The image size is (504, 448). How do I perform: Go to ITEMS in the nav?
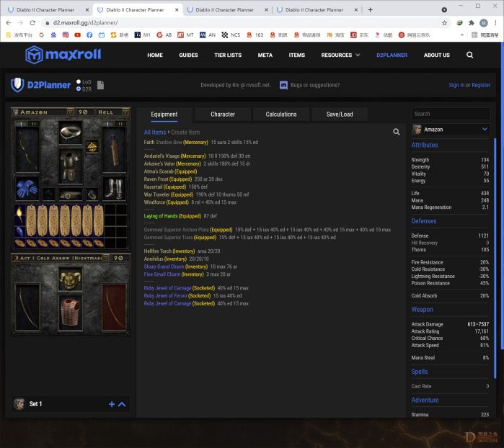point(296,55)
